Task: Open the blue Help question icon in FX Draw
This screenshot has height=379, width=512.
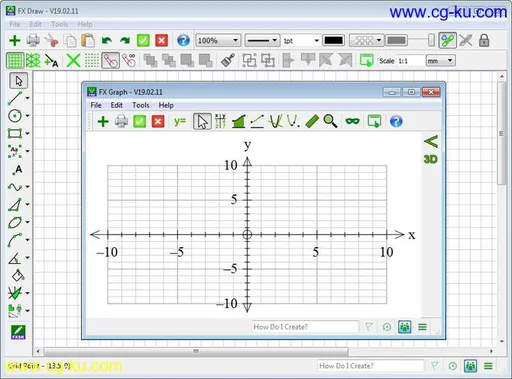Action: [x=183, y=41]
